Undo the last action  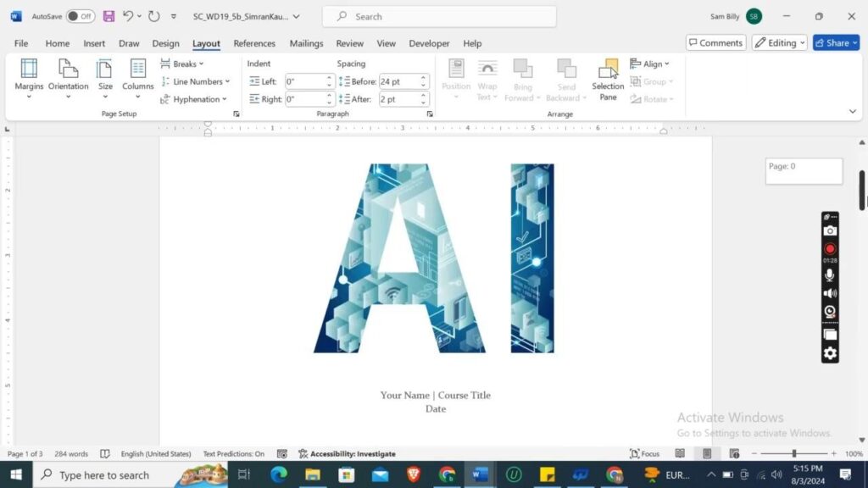(x=128, y=16)
